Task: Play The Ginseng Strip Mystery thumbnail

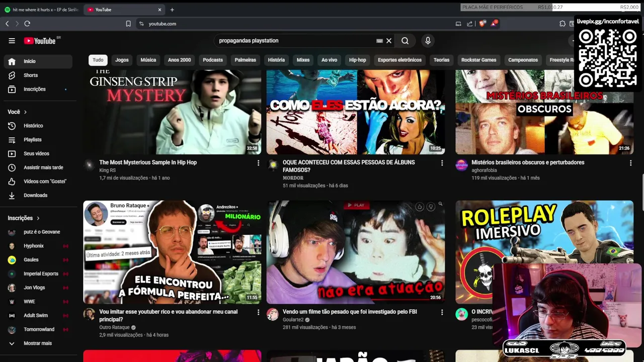Action: [172, 112]
